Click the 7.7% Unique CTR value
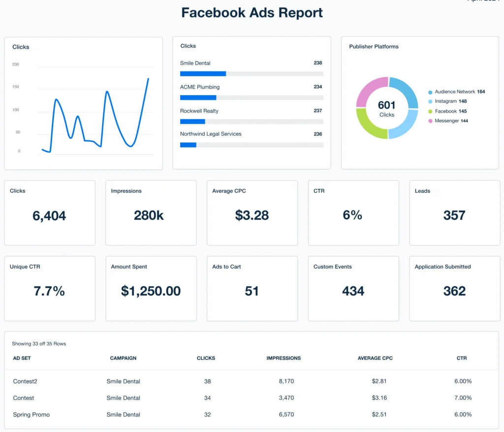 tap(49, 291)
